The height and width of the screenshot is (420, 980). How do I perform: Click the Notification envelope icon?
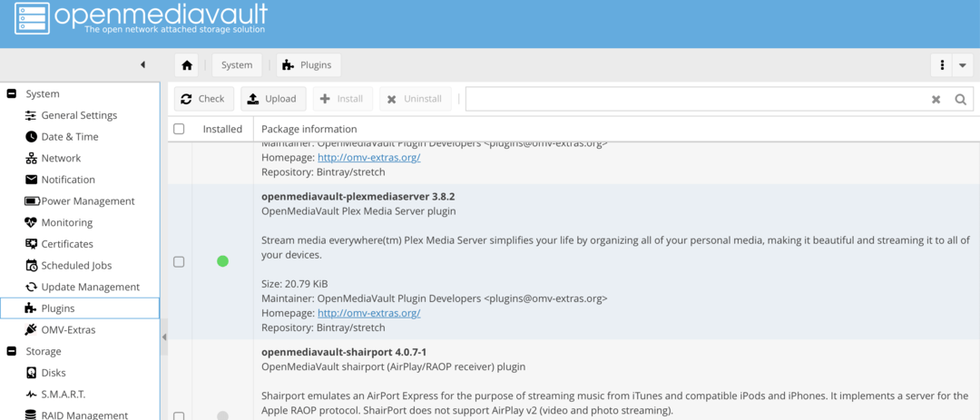pos(31,180)
